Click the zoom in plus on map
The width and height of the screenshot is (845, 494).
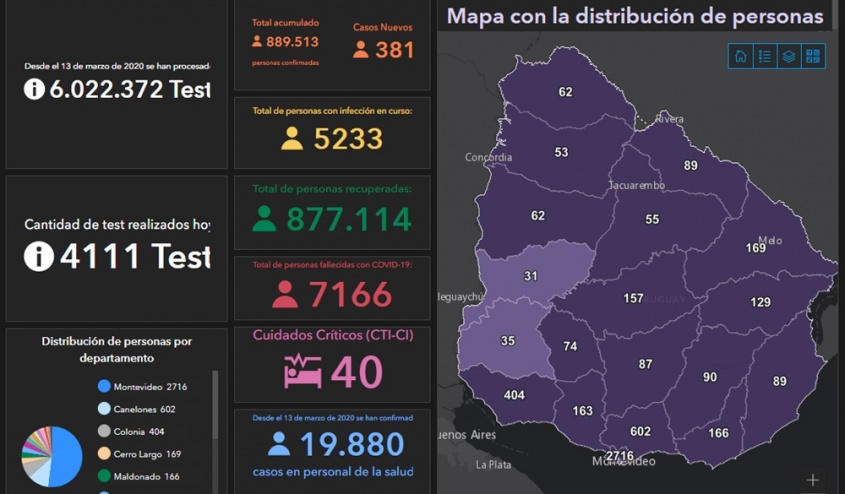coord(812,480)
